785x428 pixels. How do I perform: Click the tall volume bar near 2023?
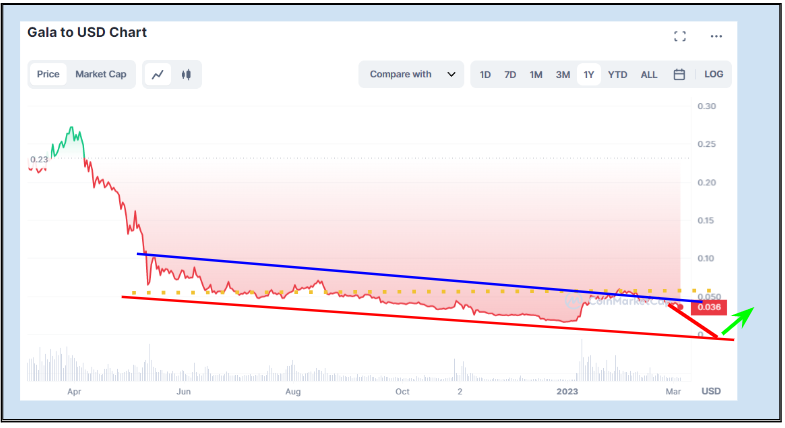[x=581, y=360]
